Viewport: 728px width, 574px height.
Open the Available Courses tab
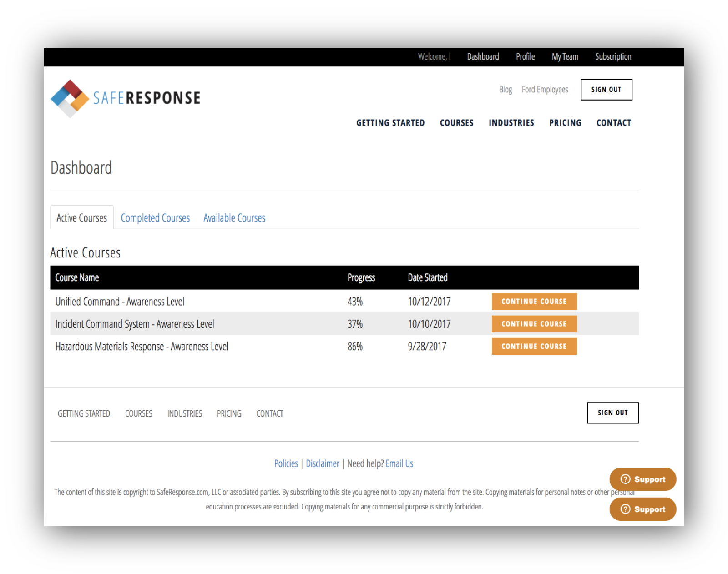pos(234,218)
